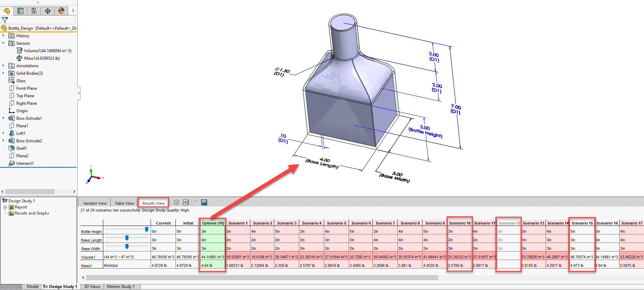
Task: Select the Optimal (16) column header
Action: [213, 223]
